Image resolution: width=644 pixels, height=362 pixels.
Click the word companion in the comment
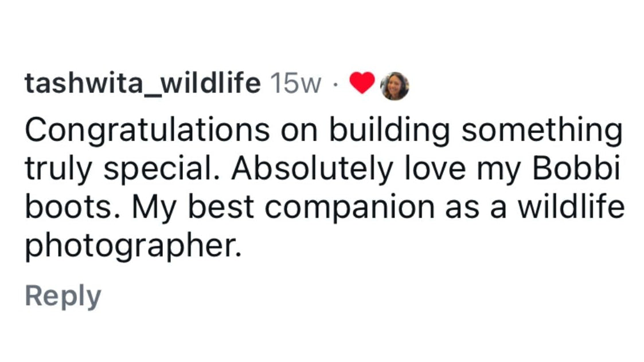[x=349, y=208]
